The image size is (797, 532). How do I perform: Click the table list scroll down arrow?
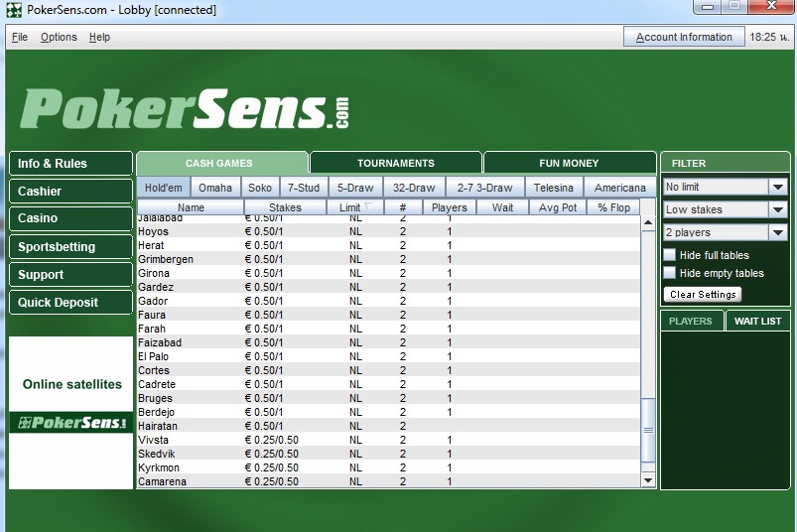click(648, 480)
